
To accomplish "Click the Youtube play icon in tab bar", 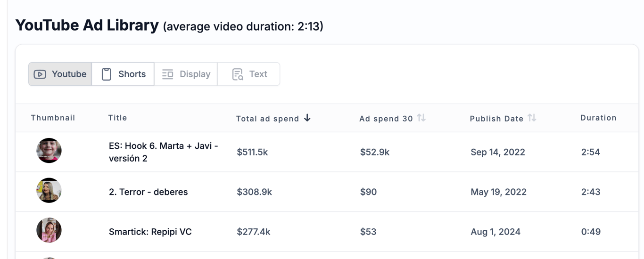I will click(40, 74).
